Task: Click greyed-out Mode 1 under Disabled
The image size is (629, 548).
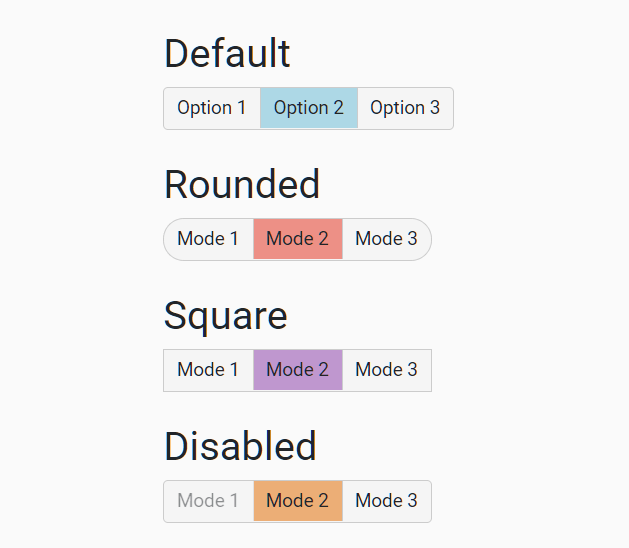Action: (x=208, y=501)
